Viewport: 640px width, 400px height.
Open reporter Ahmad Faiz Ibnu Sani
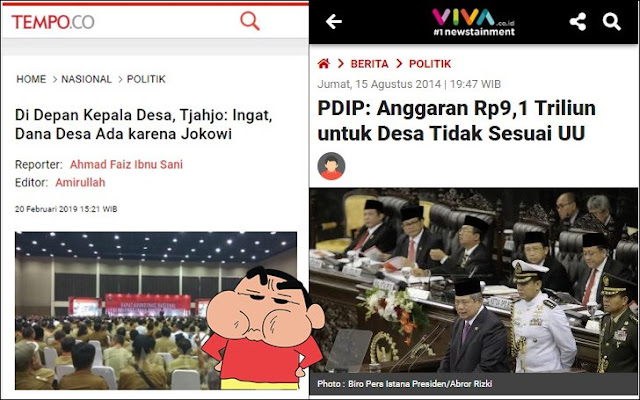(126, 164)
